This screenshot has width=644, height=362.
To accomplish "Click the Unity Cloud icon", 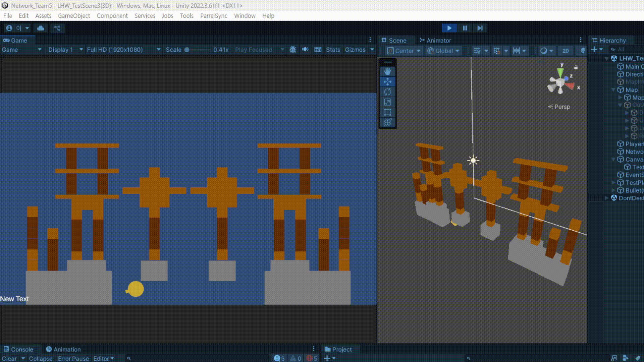I will tap(41, 28).
